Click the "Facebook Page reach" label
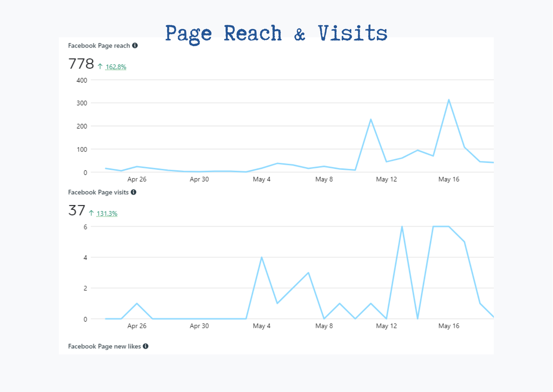This screenshot has width=553, height=392. point(99,46)
